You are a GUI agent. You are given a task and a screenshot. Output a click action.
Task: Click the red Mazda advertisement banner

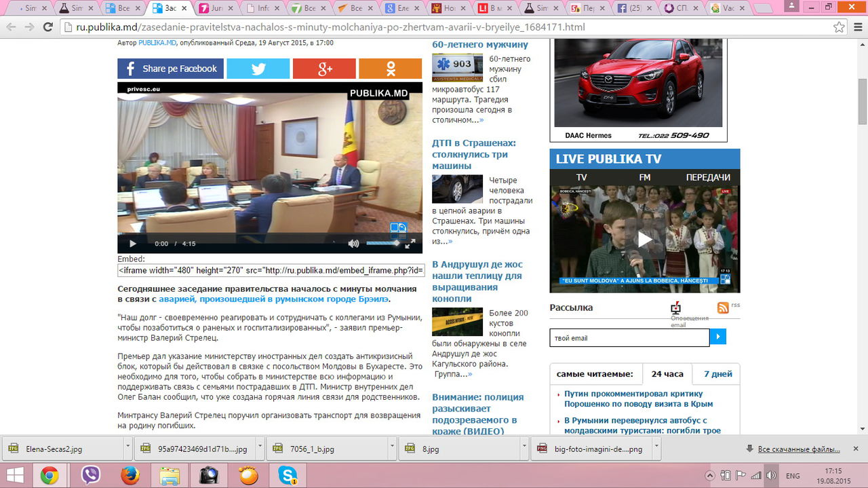coord(638,90)
